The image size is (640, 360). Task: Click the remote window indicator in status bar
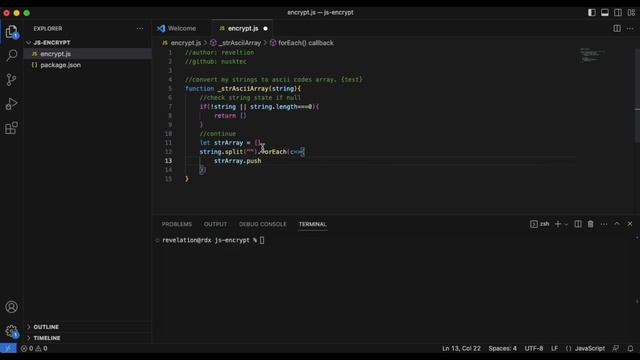click(8, 348)
